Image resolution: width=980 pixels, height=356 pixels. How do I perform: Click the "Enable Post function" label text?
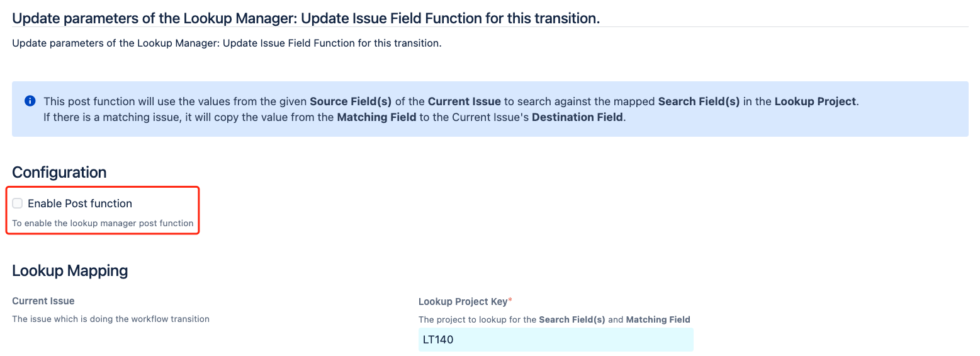80,204
